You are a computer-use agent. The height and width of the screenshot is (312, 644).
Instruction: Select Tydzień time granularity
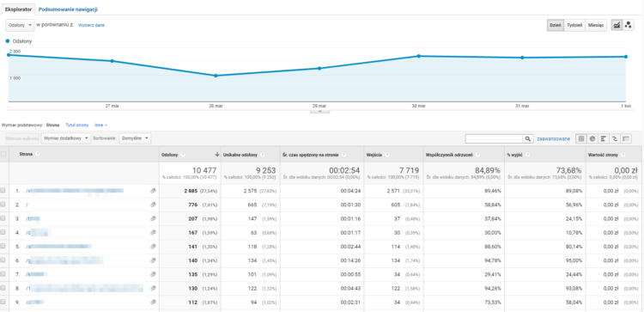(x=574, y=25)
